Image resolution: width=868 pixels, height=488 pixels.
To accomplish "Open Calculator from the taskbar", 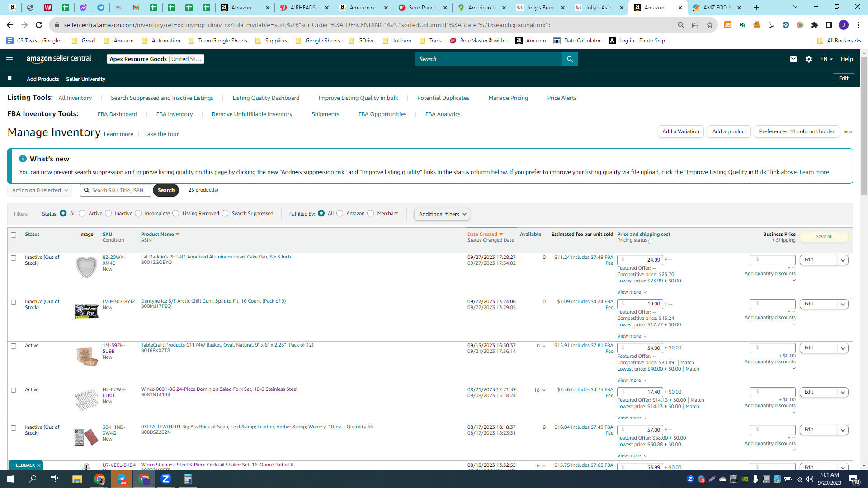I will [x=188, y=479].
